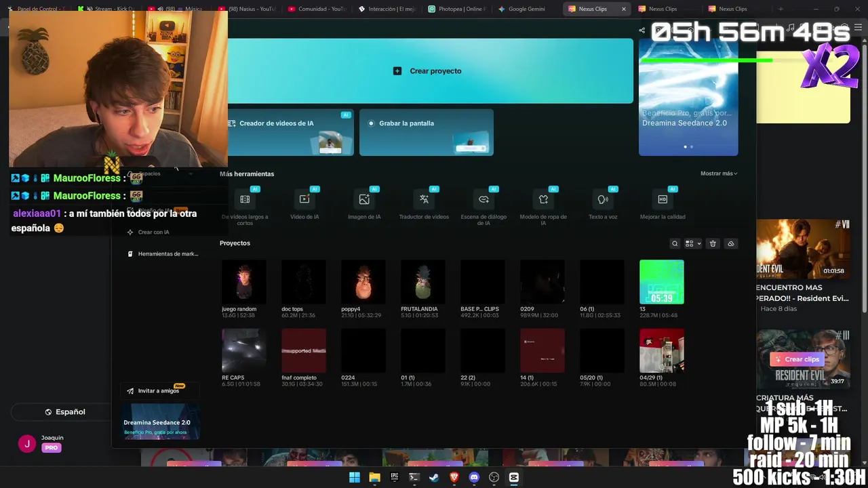Open the projects trash bin icon
868x488 pixels.
coord(713,243)
